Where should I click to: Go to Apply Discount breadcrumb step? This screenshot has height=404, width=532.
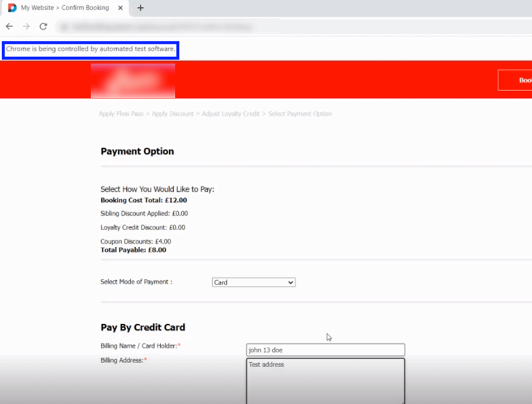(173, 114)
